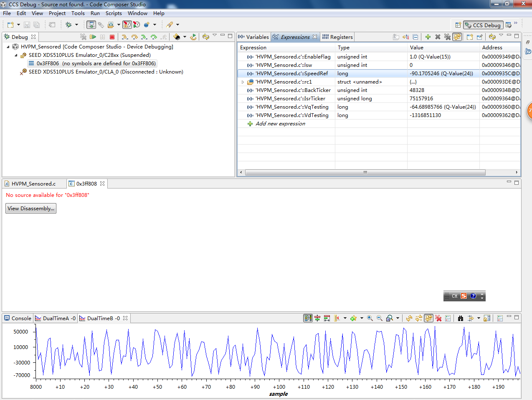Image resolution: width=532 pixels, height=400 pixels.
Task: Expand the rc1 struct in Expressions
Action: [x=243, y=82]
